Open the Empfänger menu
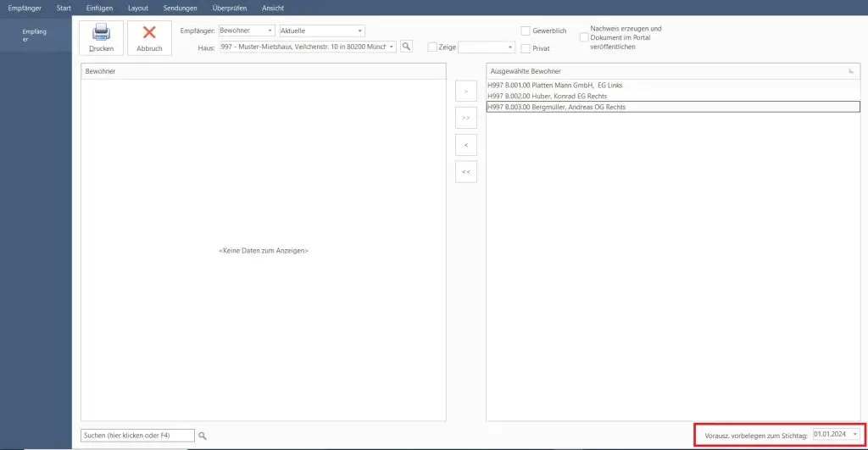The image size is (868, 450). pos(25,8)
